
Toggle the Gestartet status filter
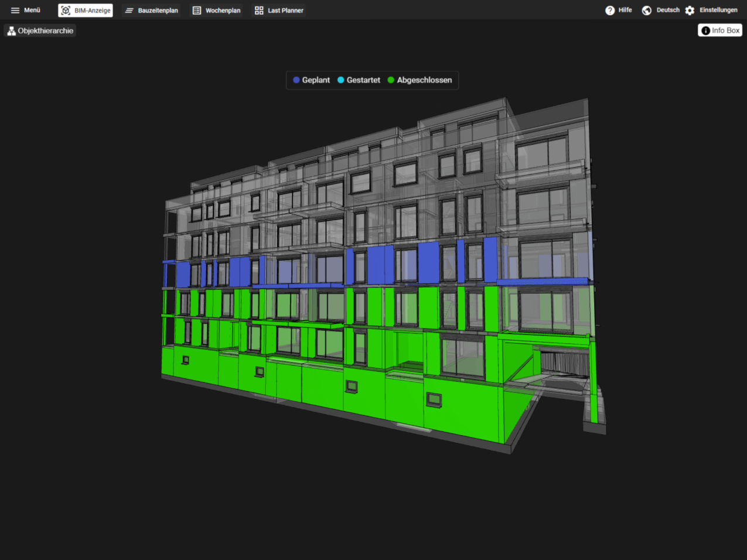click(359, 80)
